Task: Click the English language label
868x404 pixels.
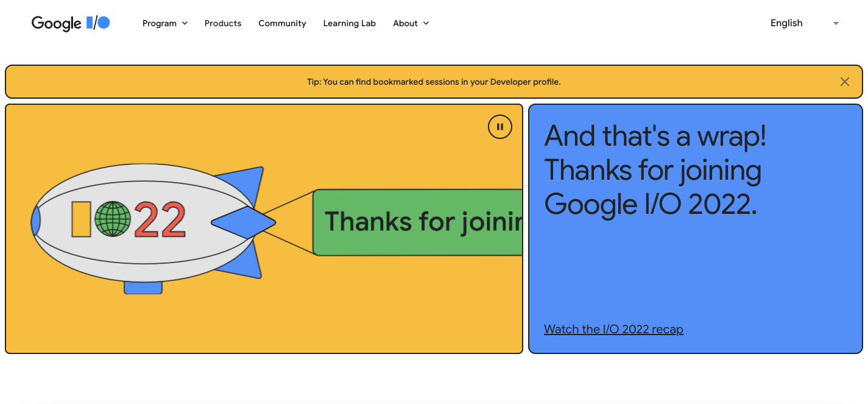Action: point(786,23)
